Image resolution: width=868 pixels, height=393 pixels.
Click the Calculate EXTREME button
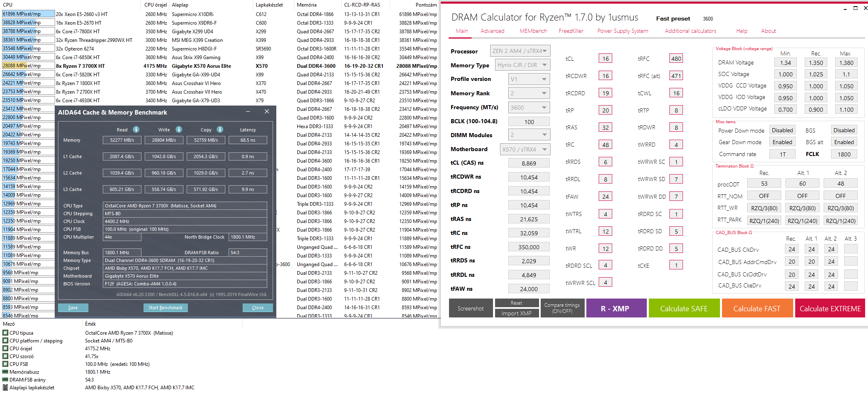(x=830, y=308)
